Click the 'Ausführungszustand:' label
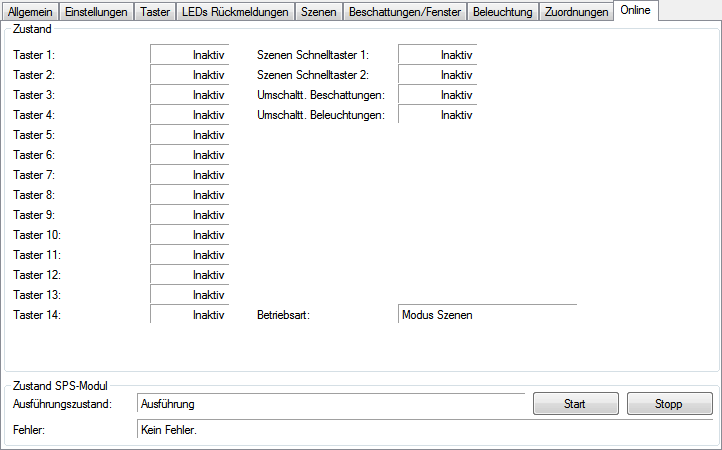This screenshot has height=450, width=722. [62, 404]
